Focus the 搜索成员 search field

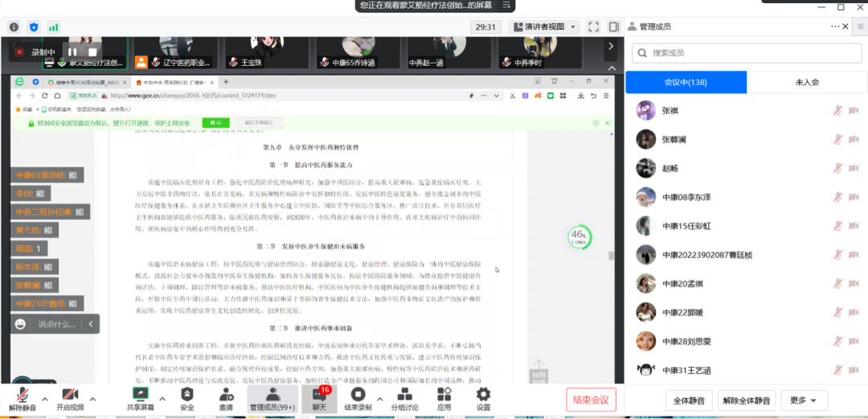point(747,53)
